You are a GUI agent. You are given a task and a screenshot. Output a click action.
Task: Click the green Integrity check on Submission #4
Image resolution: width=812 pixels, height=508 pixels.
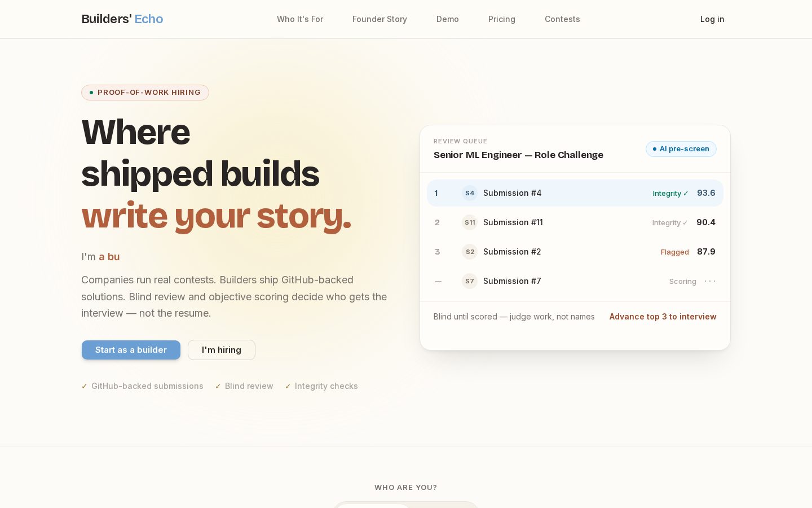[670, 194]
